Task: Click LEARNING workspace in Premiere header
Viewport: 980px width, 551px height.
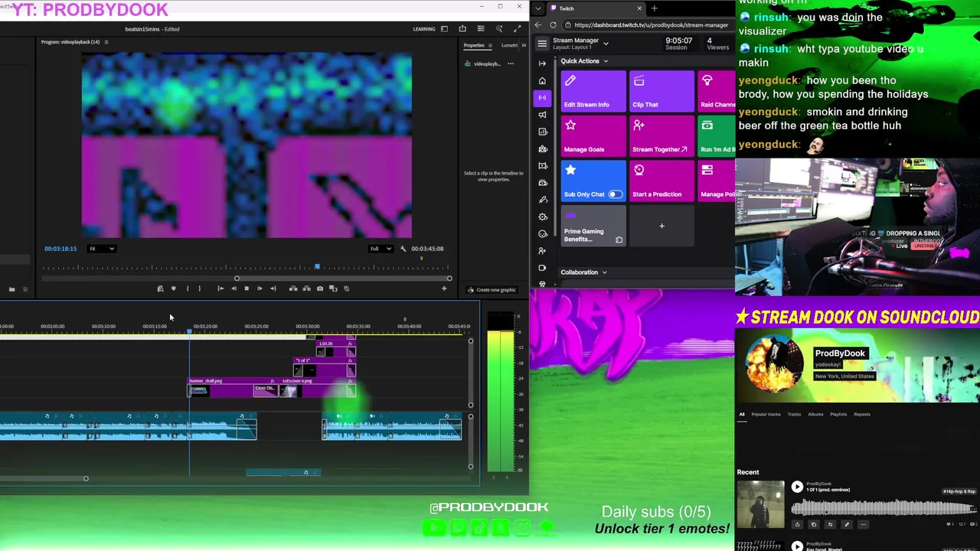Action: coord(424,29)
